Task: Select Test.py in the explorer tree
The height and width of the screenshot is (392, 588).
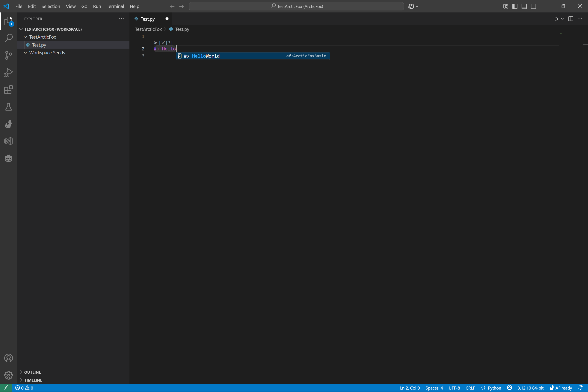Action: (x=73, y=45)
